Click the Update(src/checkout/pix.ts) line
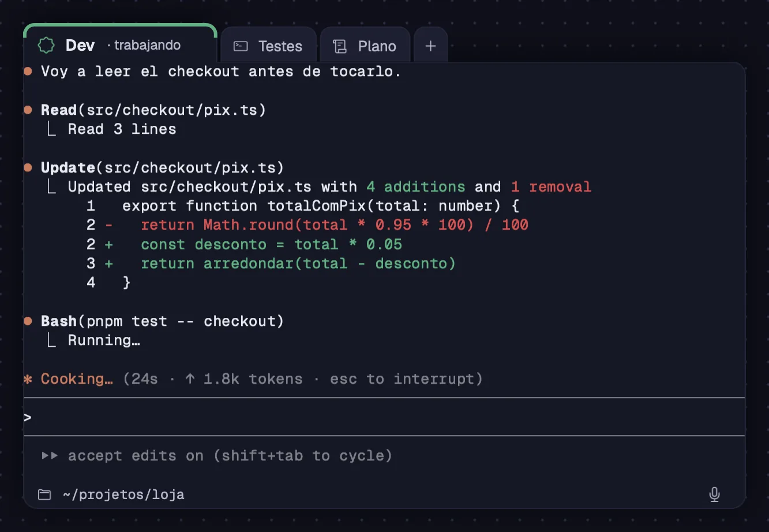This screenshot has height=532, width=769. tap(162, 167)
